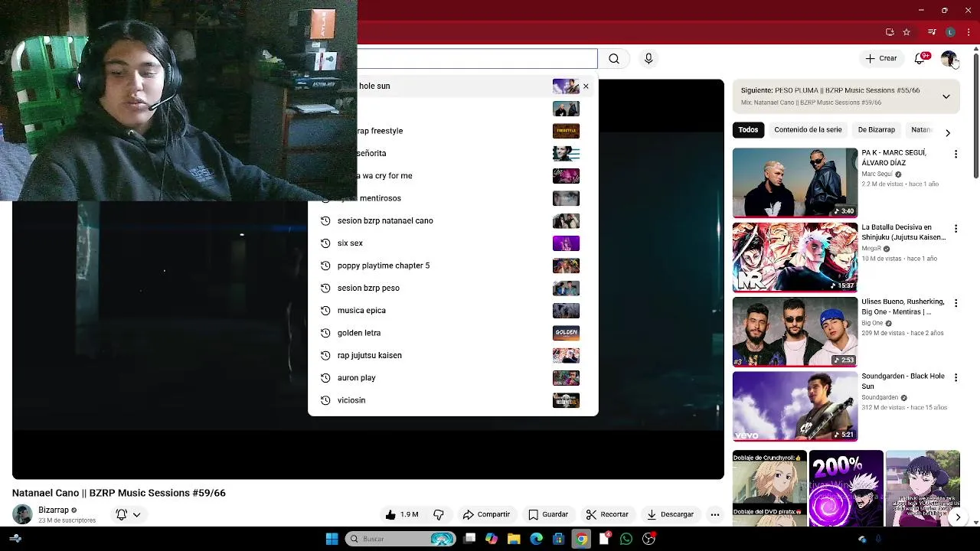
Task: Choose 'poppy playtime chapter 5' suggestion
Action: point(452,266)
